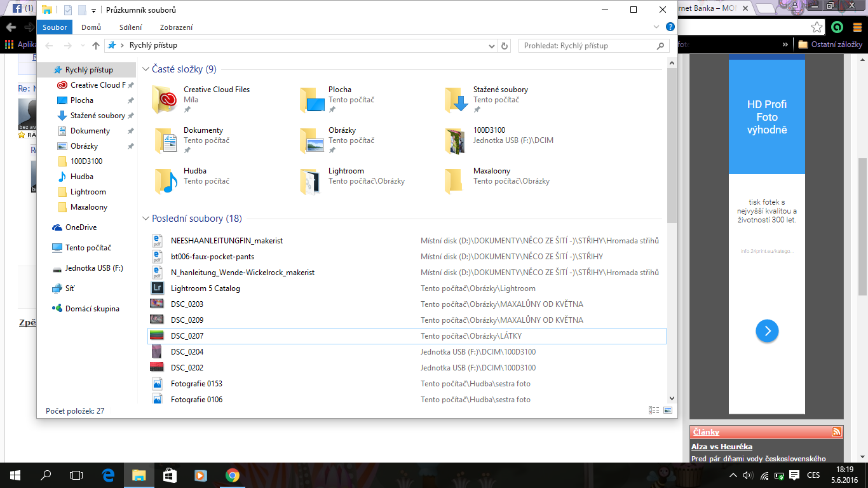Open address bar history dropdown

[491, 46]
